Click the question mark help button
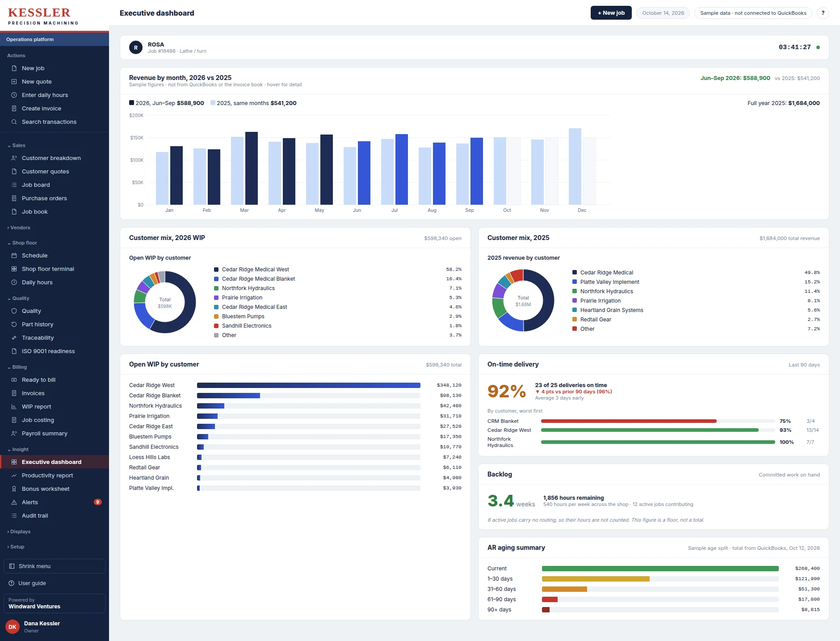This screenshot has width=840, height=641. coord(823,13)
